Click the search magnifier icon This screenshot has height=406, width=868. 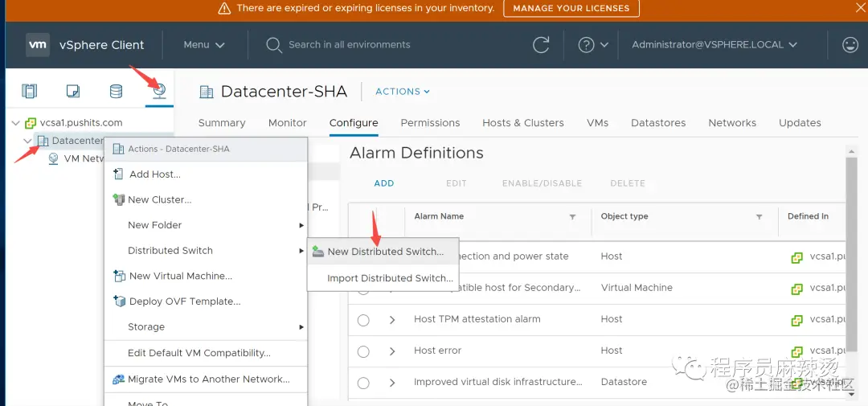coord(274,45)
